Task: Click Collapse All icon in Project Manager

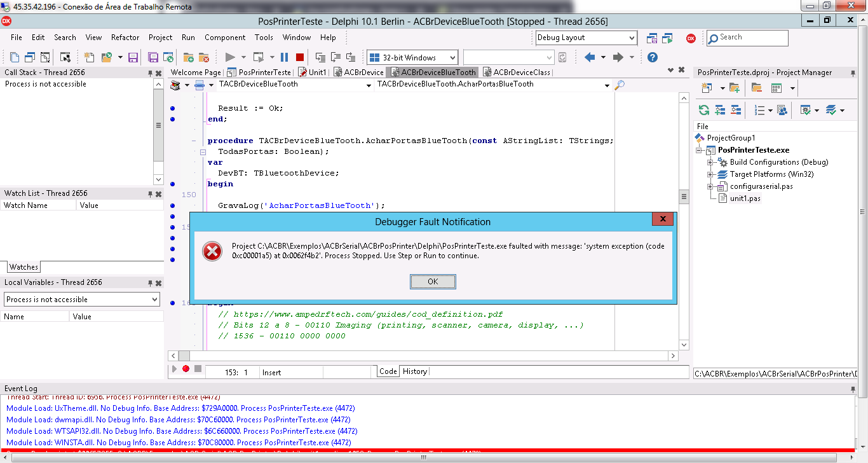Action: [736, 110]
